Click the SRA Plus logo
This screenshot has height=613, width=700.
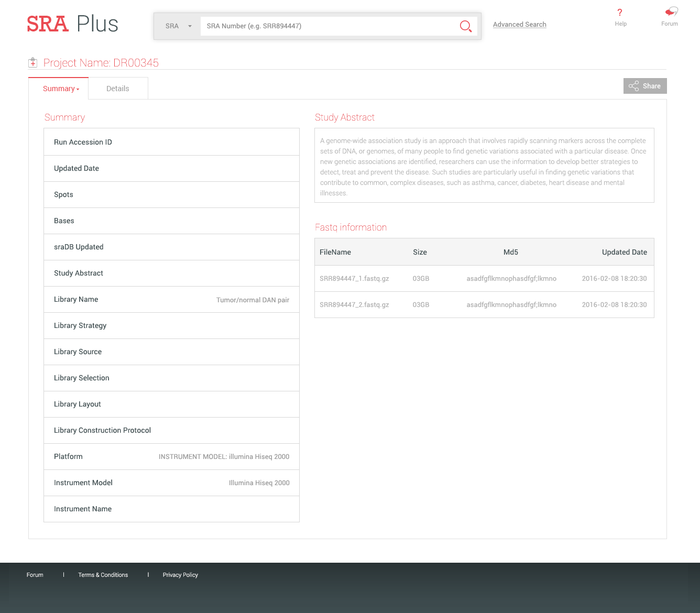[x=72, y=24]
